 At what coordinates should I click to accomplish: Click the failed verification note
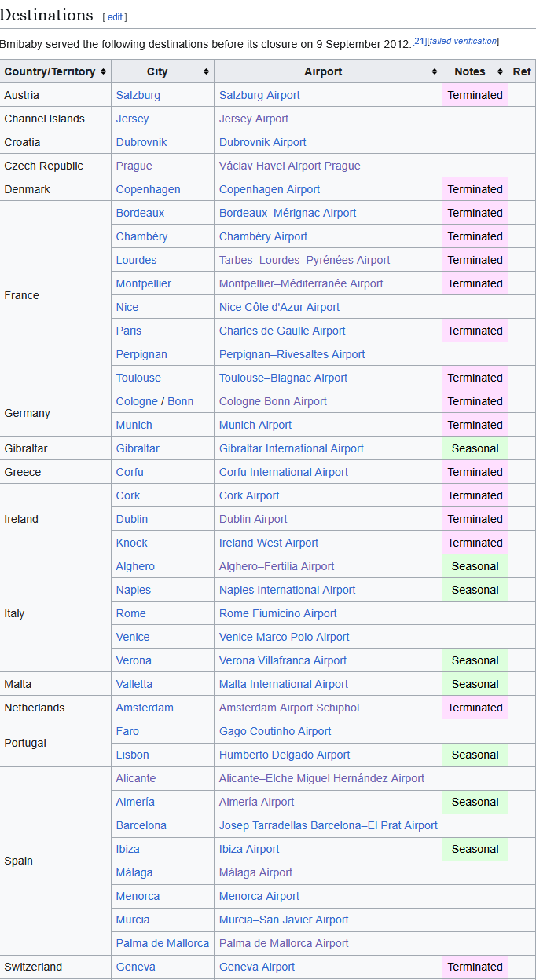pos(463,41)
